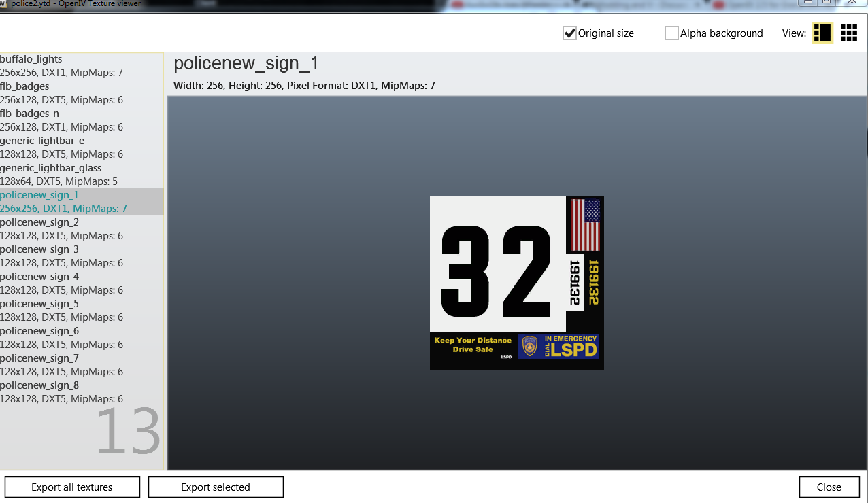The image size is (868, 503).
Task: Select policenew_sign_1 texture entry
Action: click(82, 202)
